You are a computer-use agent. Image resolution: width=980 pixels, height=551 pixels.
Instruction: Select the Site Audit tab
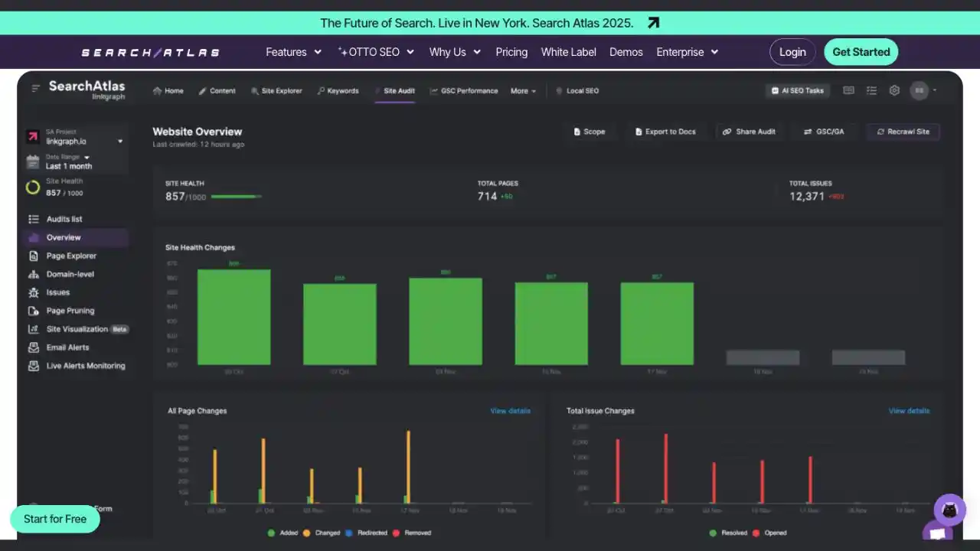pos(395,90)
